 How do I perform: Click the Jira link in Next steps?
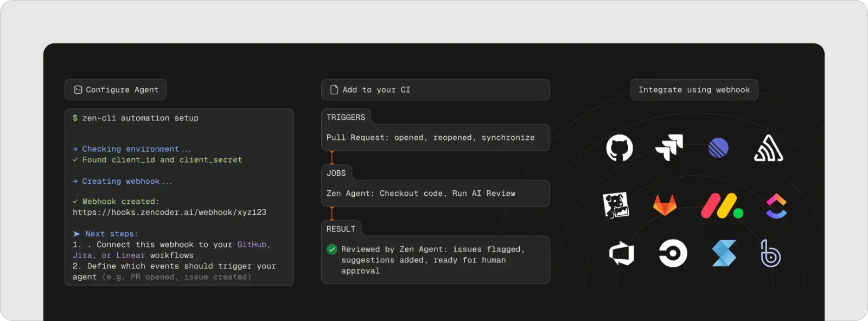point(82,255)
